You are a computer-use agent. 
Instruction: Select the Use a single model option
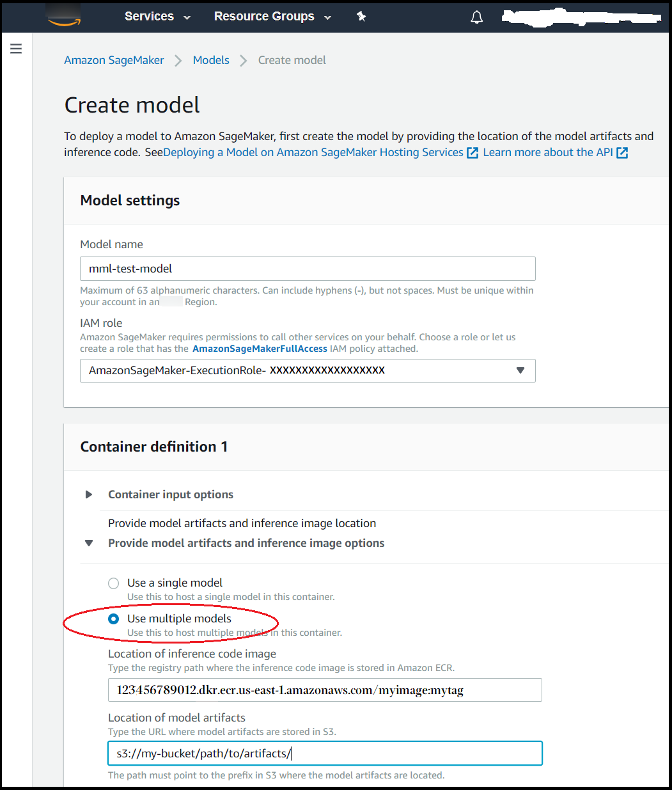(114, 583)
